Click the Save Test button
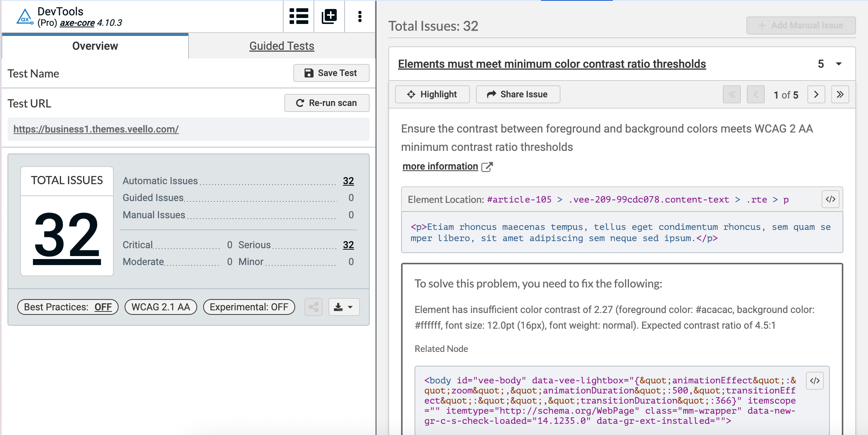 pyautogui.click(x=331, y=73)
